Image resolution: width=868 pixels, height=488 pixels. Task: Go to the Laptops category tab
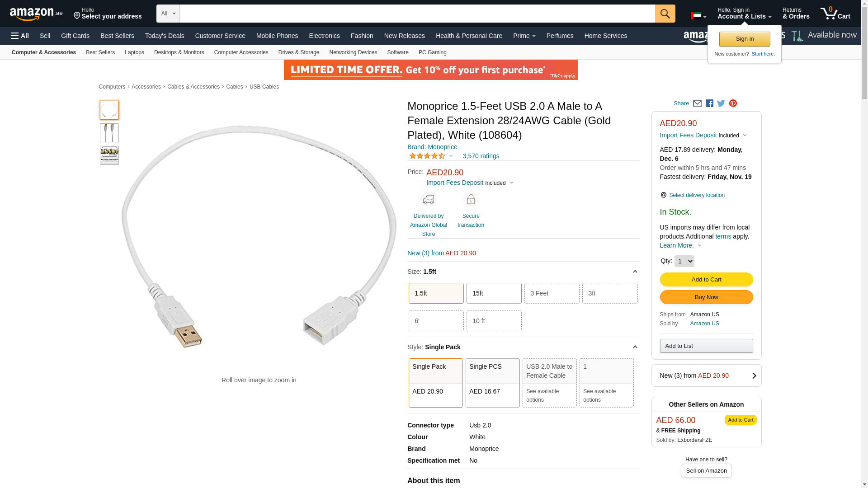tap(134, 52)
